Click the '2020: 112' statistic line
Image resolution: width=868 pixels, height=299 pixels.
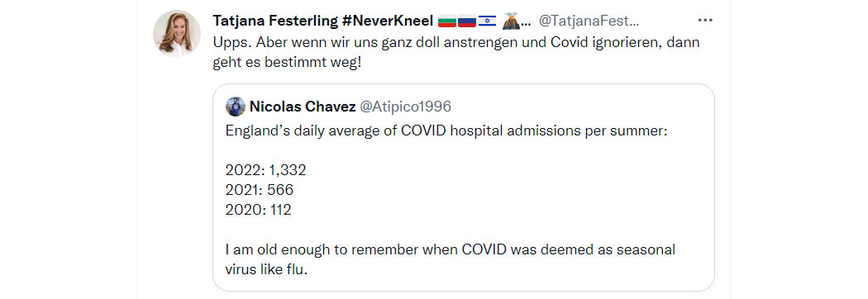258,210
